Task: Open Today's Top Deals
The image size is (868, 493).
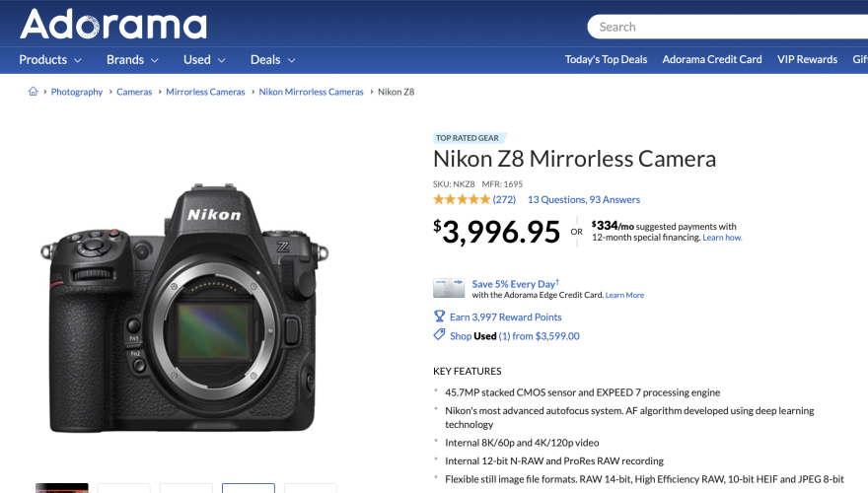Action: tap(606, 59)
